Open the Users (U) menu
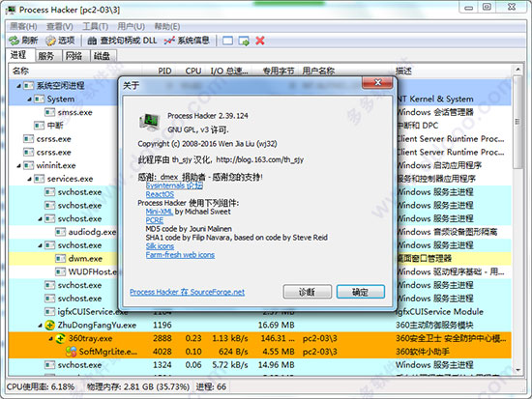 coord(132,26)
